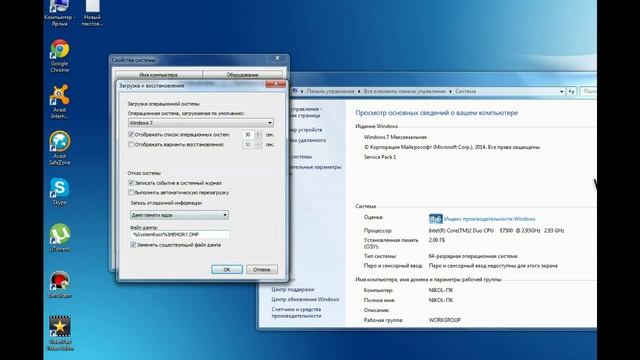640x360 pixels.
Task: Open the Google Chrome desktop shortcut
Action: coord(60,56)
